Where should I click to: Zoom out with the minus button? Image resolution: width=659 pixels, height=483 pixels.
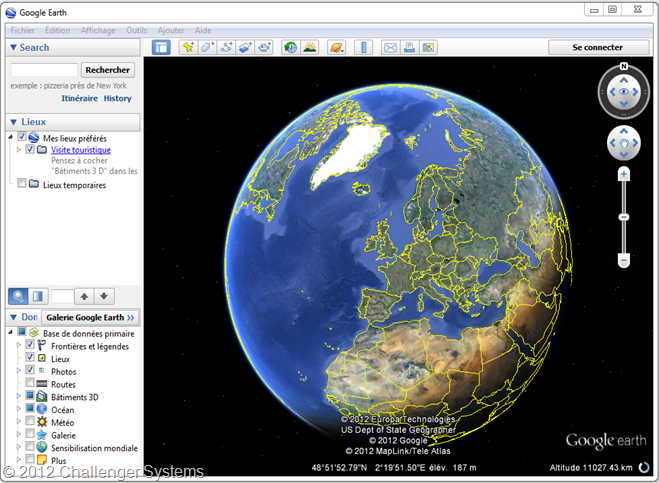[x=624, y=261]
